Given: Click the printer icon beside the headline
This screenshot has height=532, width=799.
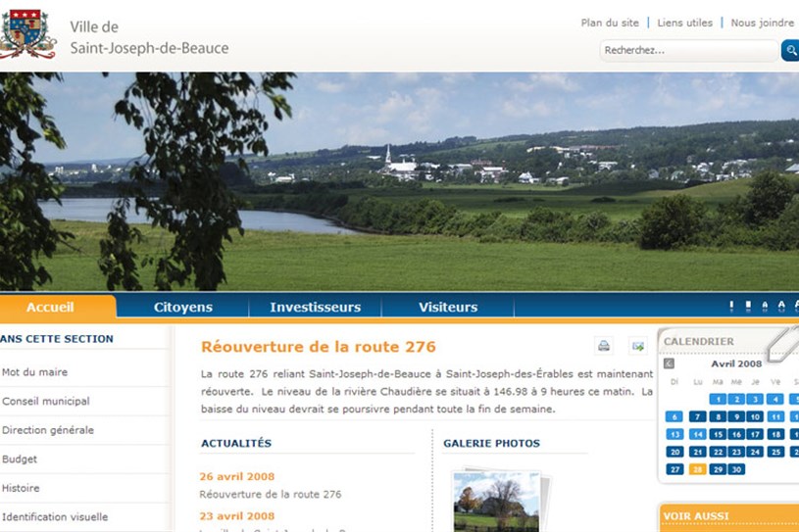Looking at the screenshot, I should [604, 346].
